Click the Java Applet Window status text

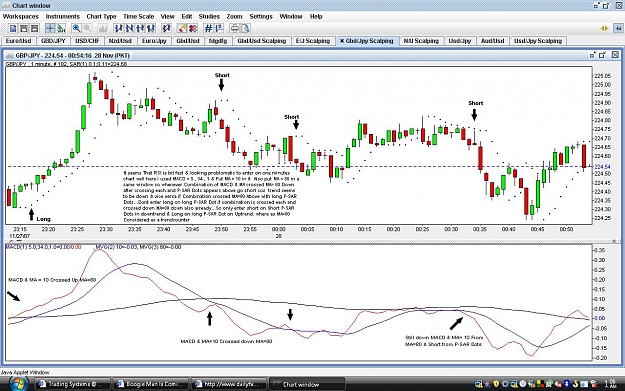[25, 372]
